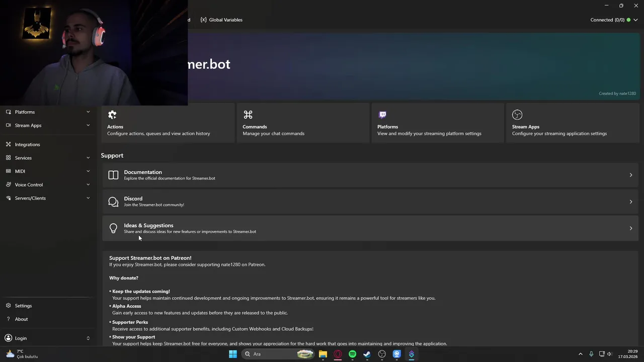Open File Explorer from the taskbar
The image size is (644, 362).
point(323,354)
